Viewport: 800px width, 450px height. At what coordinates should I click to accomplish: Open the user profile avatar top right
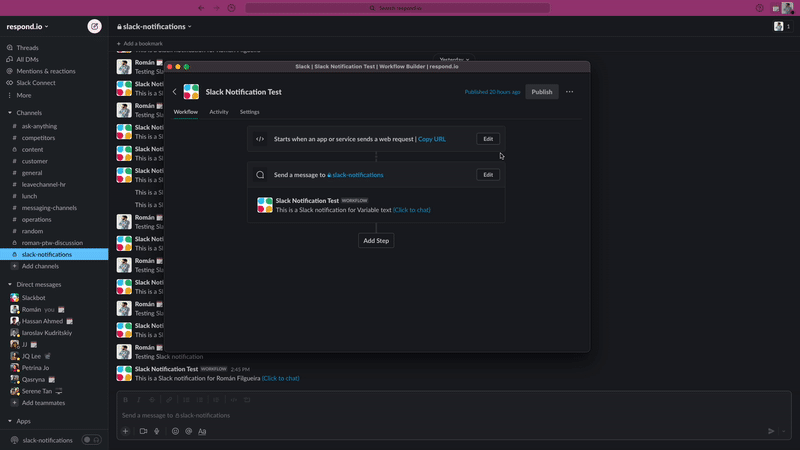[787, 8]
